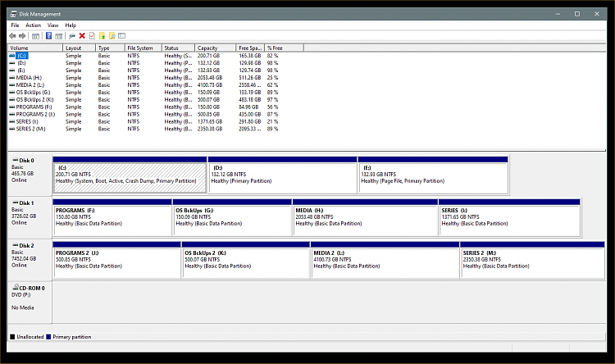
Task: Select MEDIA (H:) in the volume list
Action: pos(29,78)
